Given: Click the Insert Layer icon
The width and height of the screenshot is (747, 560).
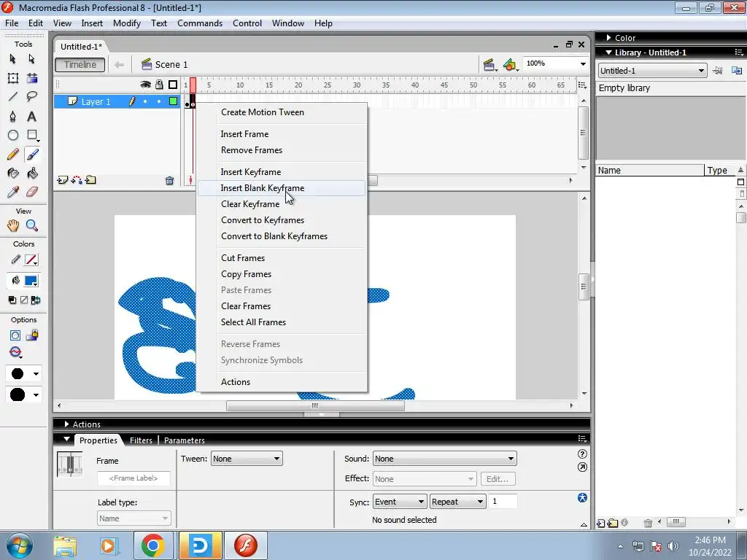Looking at the screenshot, I should 62,180.
